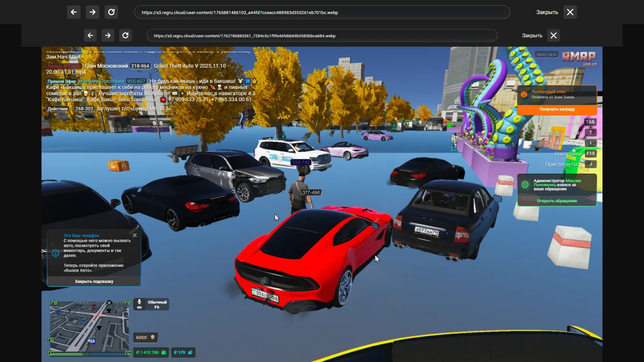Reload the outer viewer page
Screen dimensions: 644x362
coord(111,12)
